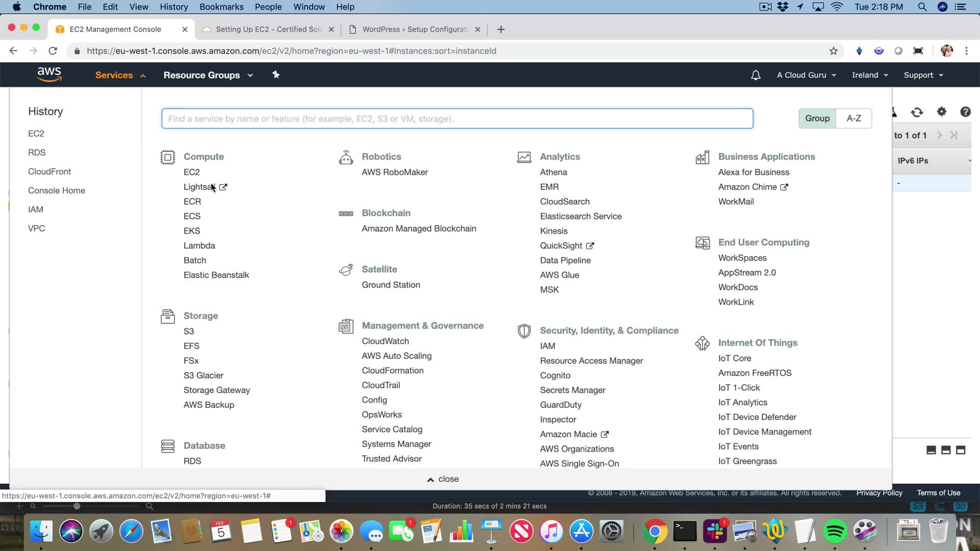Open the Lambda service link

[x=199, y=245]
